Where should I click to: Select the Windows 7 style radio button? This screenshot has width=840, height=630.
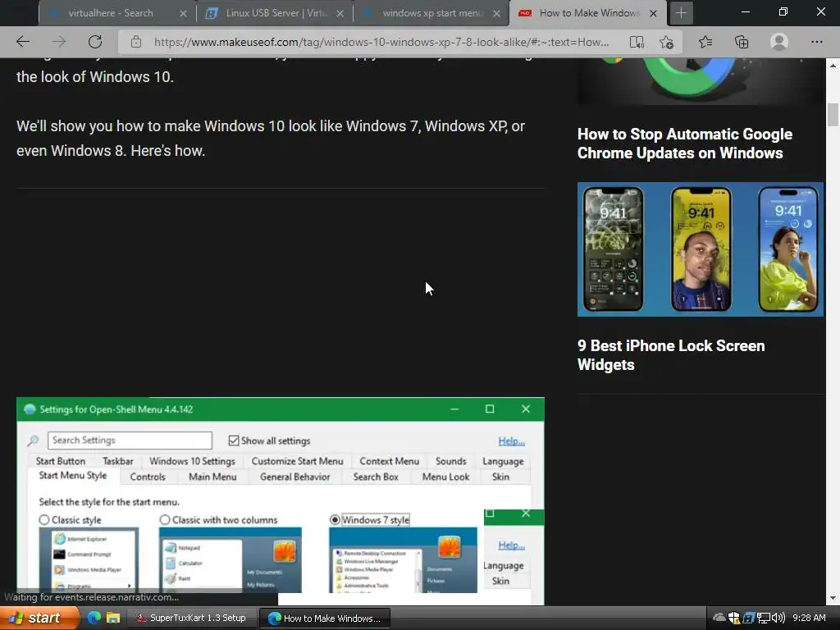pos(335,519)
